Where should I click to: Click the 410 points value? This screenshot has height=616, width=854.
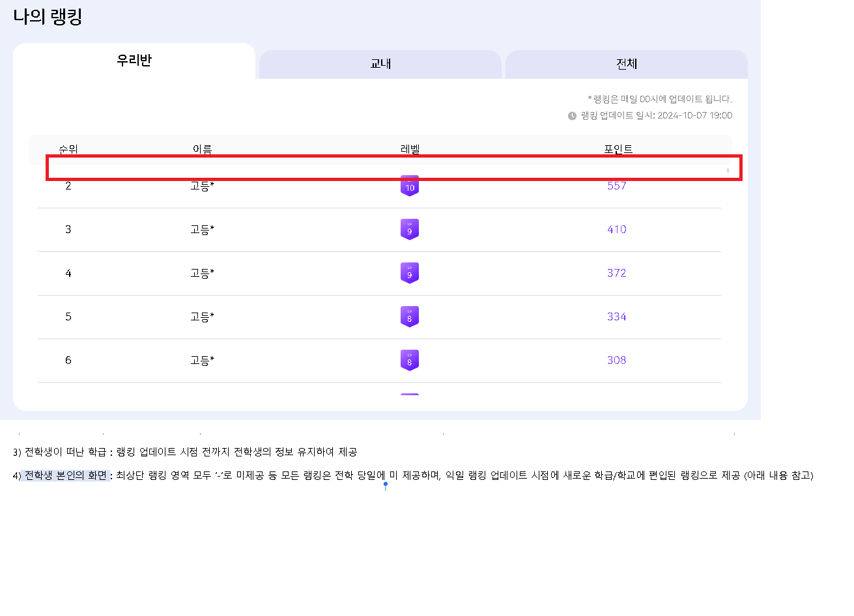click(616, 229)
